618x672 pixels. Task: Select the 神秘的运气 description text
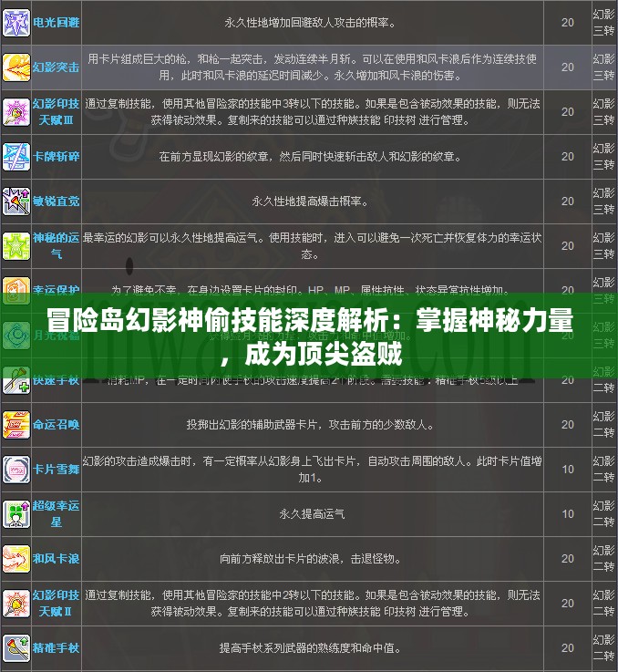click(312, 246)
